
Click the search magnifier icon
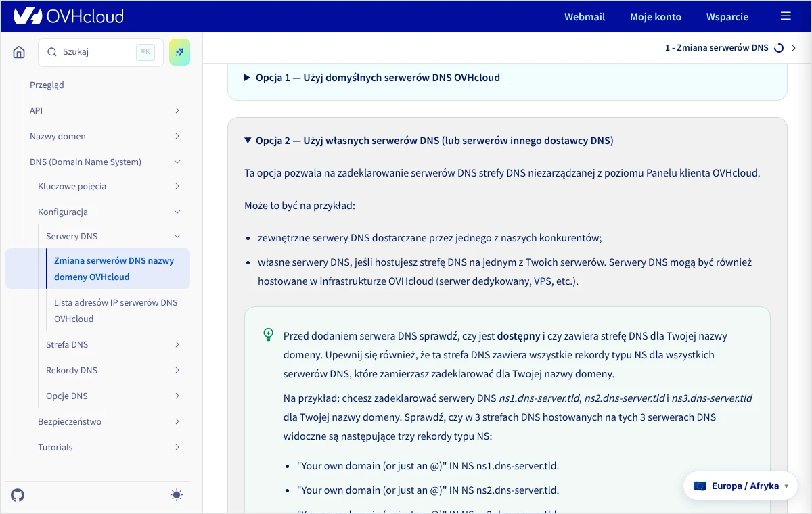pos(52,52)
